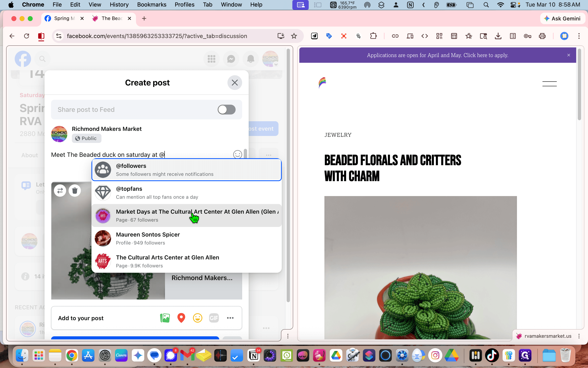Tag The Cultural Arts Center at Glen Allen
The image size is (588, 368).
tap(187, 261)
